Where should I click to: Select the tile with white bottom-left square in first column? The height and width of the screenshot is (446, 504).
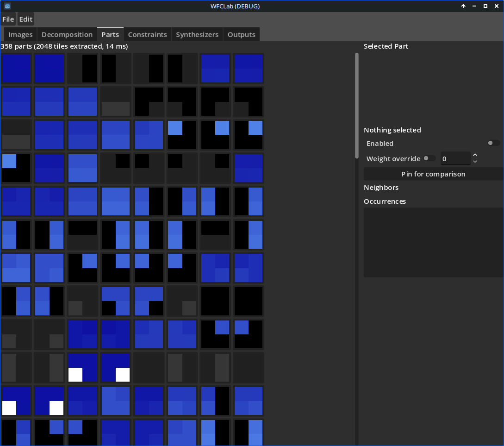[x=16, y=401]
